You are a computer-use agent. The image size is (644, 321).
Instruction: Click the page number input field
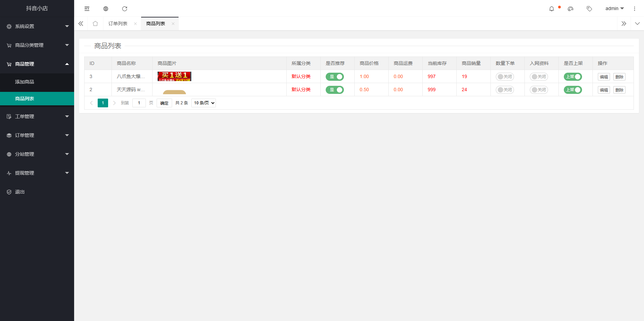click(x=139, y=103)
